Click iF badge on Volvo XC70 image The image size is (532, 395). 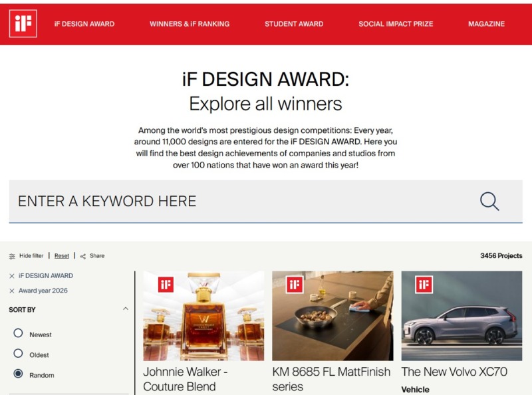point(424,285)
